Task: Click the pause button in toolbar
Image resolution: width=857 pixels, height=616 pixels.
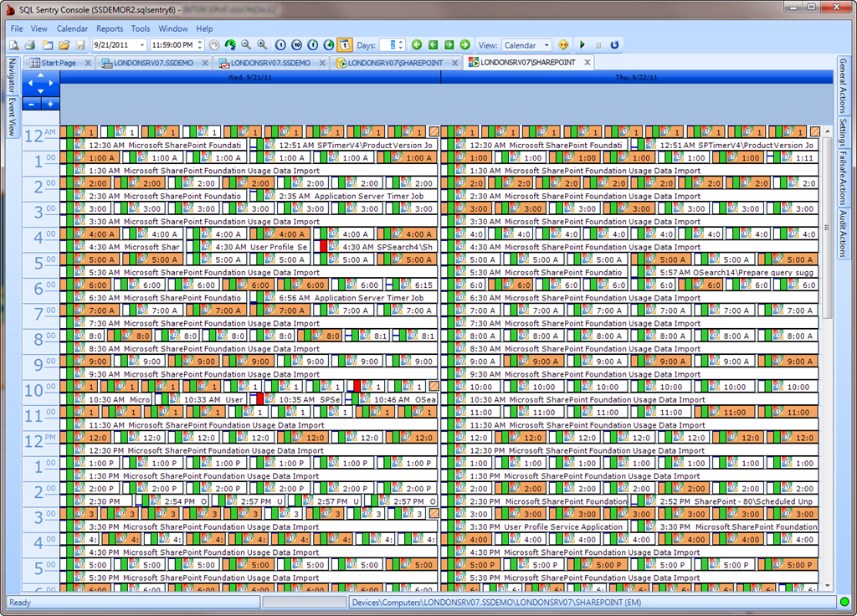Action: tap(598, 45)
